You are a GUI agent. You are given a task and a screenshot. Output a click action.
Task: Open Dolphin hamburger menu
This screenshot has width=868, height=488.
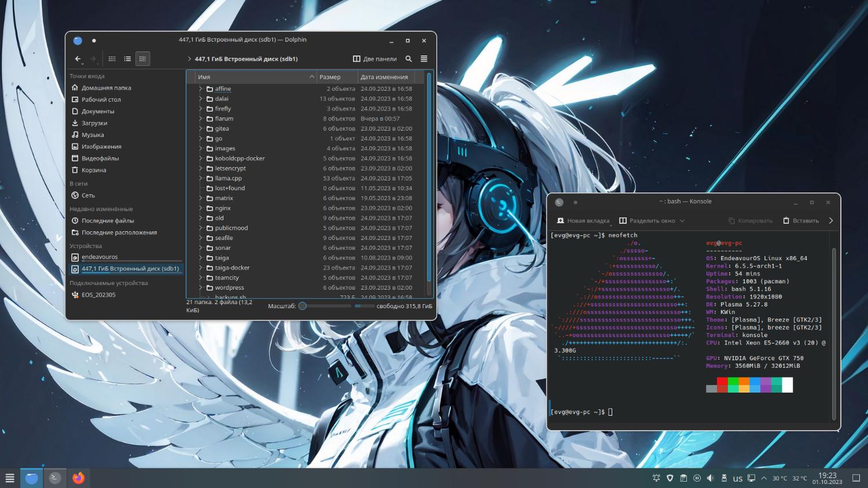424,58
